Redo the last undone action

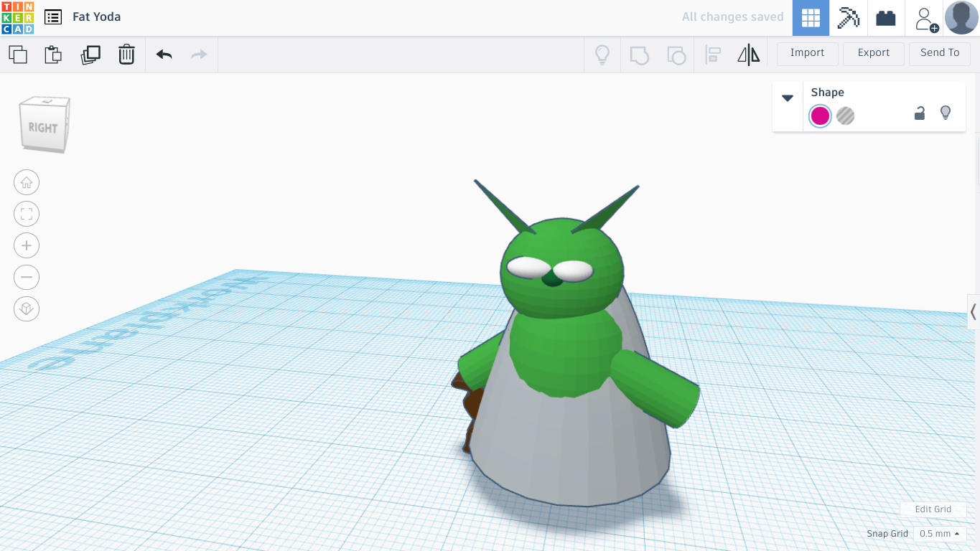click(x=199, y=55)
